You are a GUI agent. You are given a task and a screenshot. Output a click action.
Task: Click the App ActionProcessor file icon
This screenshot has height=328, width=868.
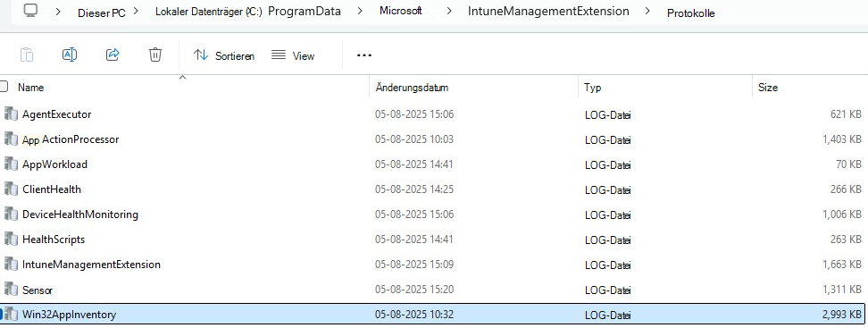point(11,139)
